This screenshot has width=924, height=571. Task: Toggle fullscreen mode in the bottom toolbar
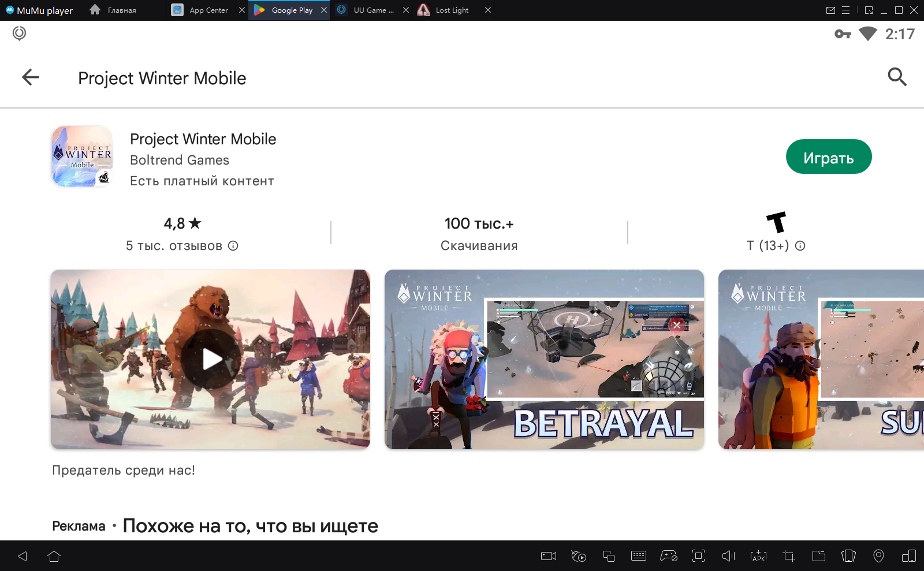pos(698,556)
